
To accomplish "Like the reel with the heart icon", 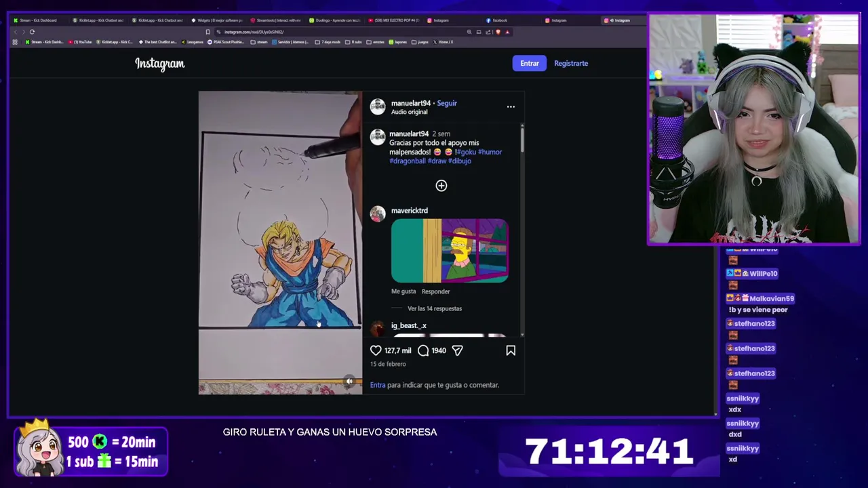I will pyautogui.click(x=376, y=350).
